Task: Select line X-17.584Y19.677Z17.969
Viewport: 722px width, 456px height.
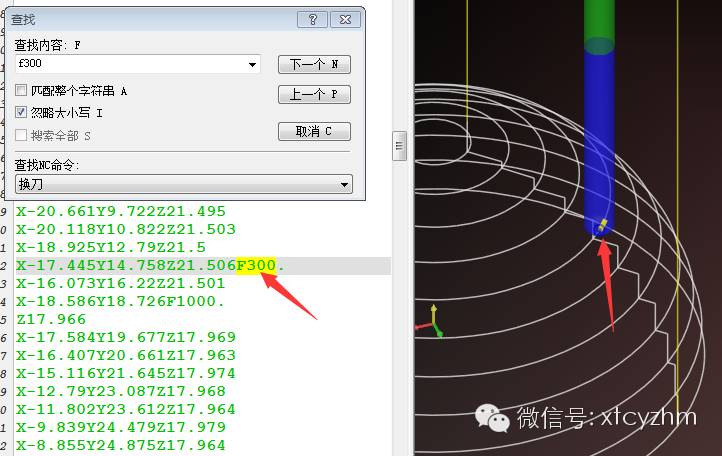Action: pyautogui.click(x=126, y=337)
